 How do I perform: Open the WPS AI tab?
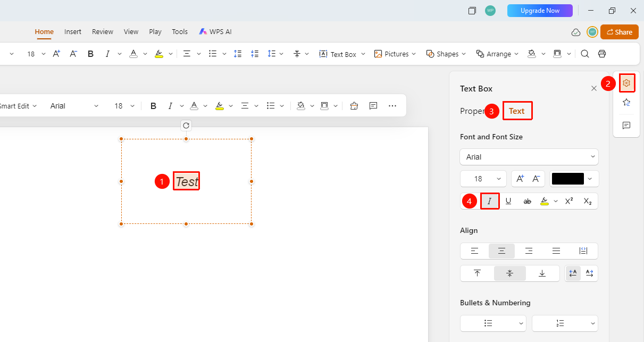coord(215,31)
